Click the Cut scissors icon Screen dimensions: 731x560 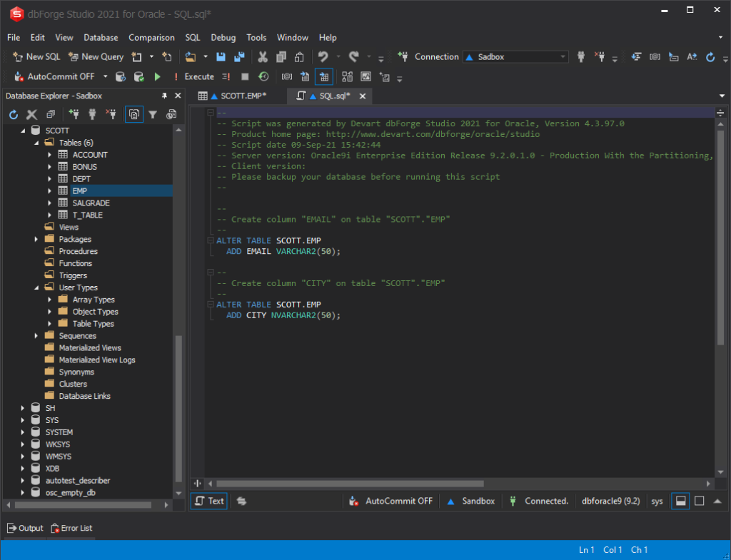point(263,57)
